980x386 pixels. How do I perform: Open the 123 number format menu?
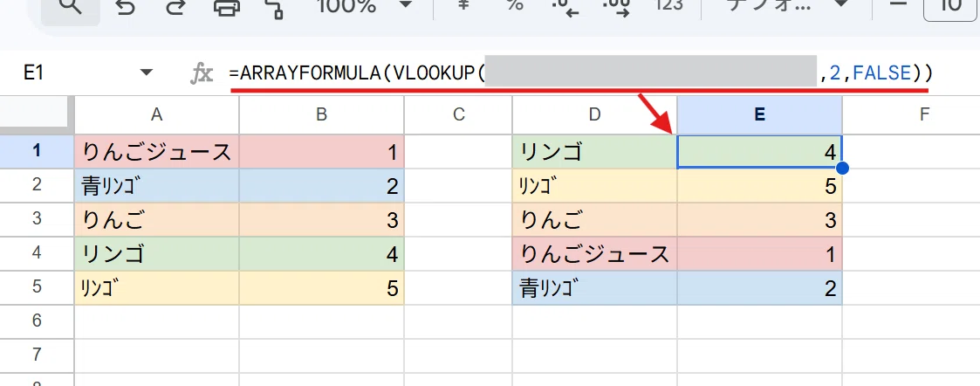click(x=668, y=6)
